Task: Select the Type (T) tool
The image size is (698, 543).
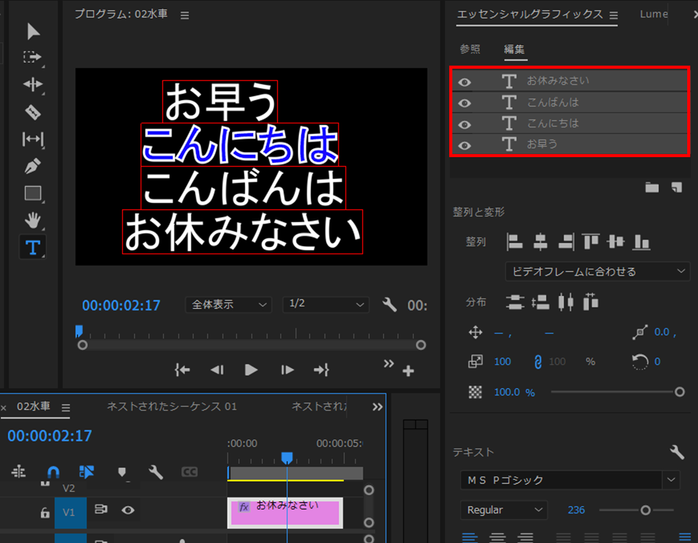Action: tap(33, 247)
